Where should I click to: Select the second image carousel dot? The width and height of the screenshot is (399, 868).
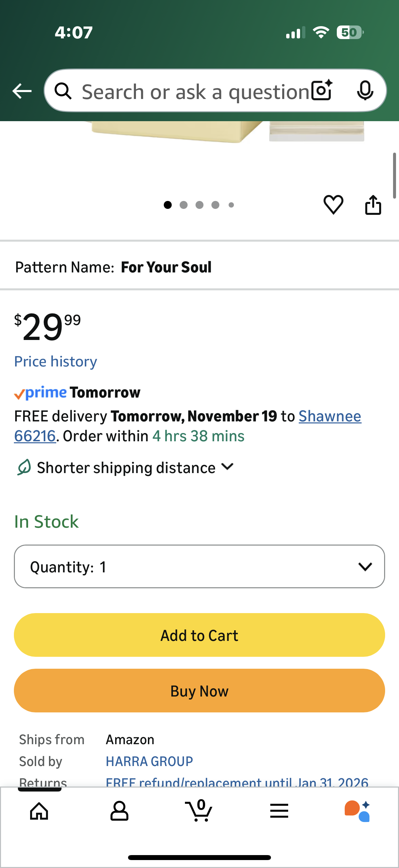pyautogui.click(x=184, y=205)
